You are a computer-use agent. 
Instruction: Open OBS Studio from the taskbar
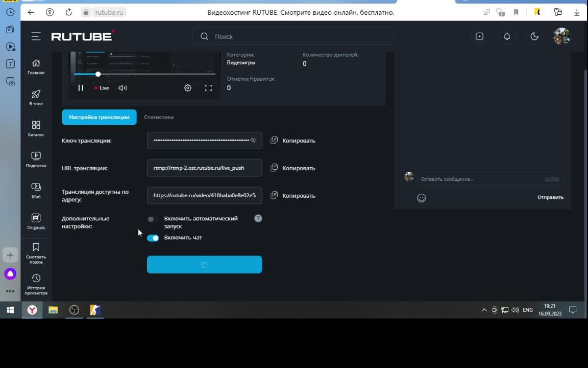(74, 310)
